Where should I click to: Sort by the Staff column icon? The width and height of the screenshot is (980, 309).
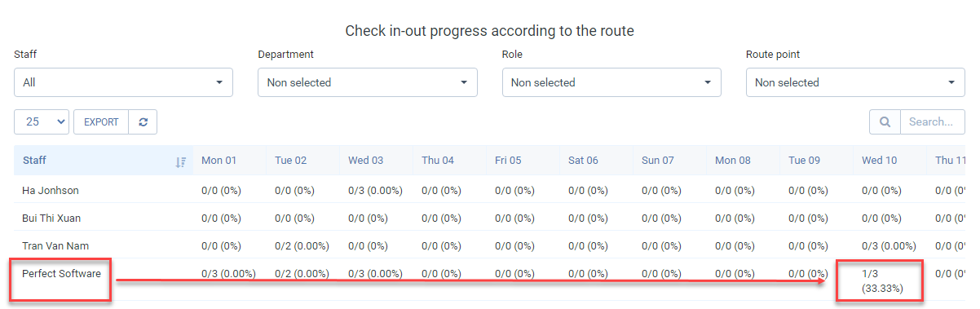pyautogui.click(x=180, y=161)
